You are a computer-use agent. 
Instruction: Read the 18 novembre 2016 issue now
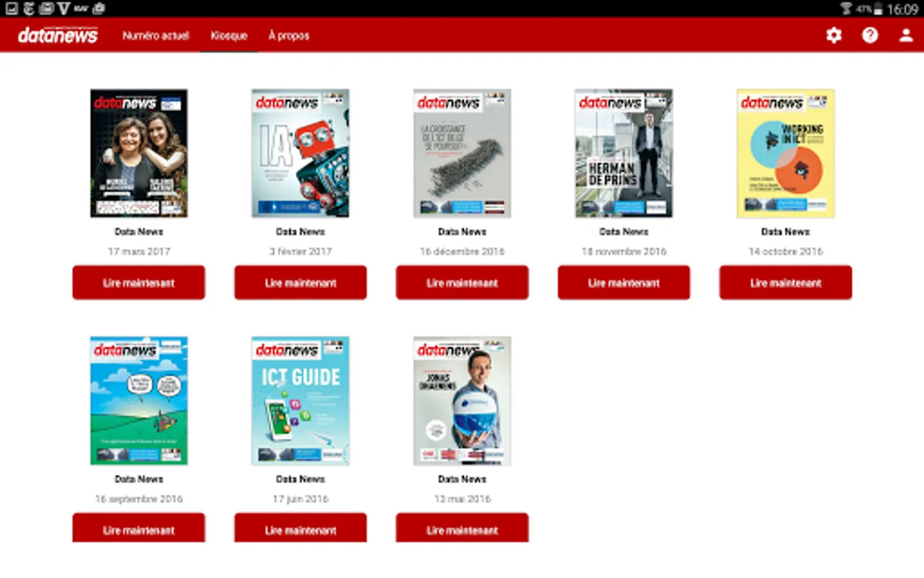pos(624,283)
